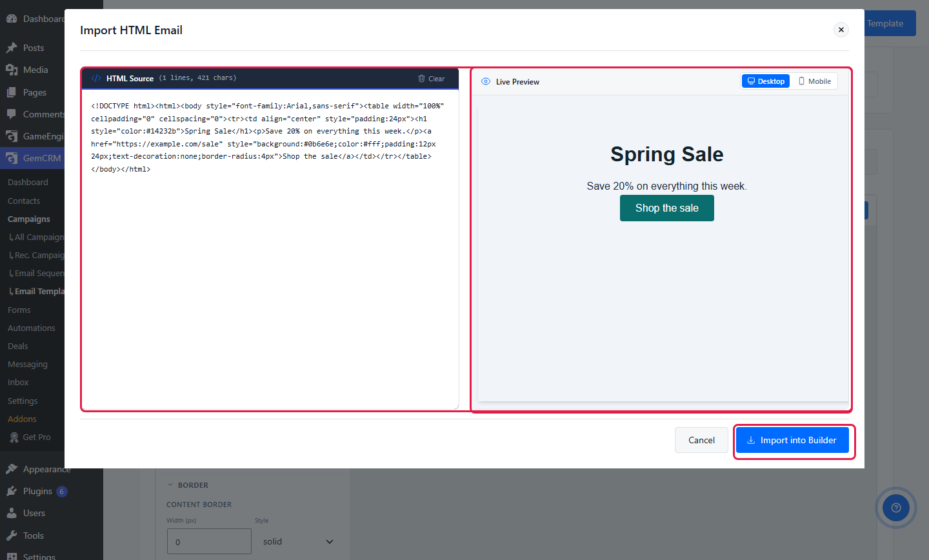Viewport: 929px width, 560px height.
Task: Go to Automations in the sidebar
Action: click(32, 328)
